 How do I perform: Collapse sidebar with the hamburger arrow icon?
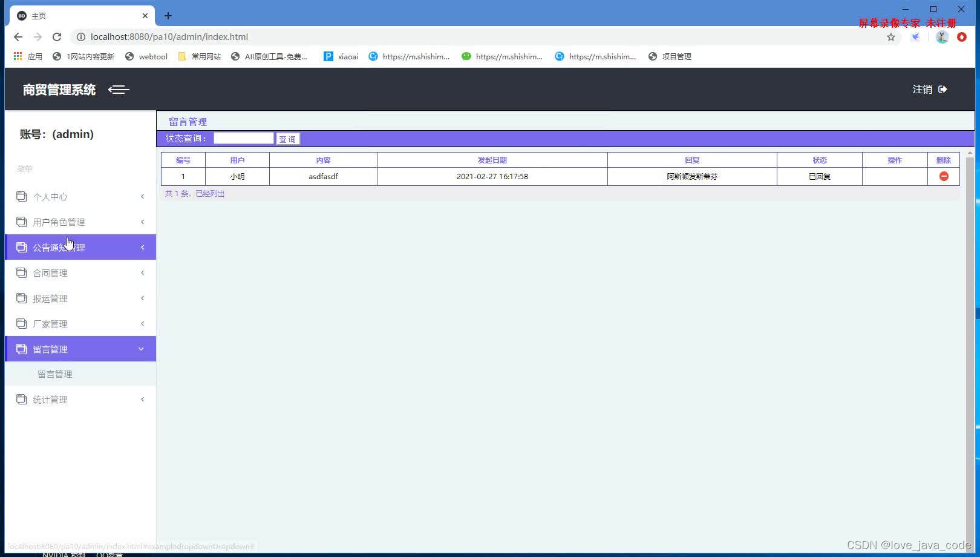[119, 90]
